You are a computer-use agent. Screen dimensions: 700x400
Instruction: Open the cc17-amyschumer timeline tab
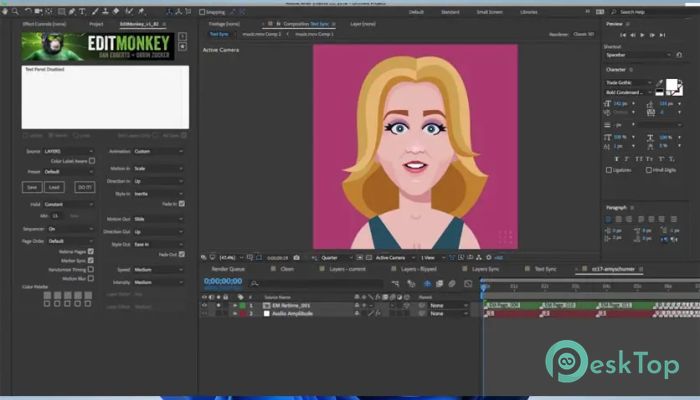click(613, 269)
